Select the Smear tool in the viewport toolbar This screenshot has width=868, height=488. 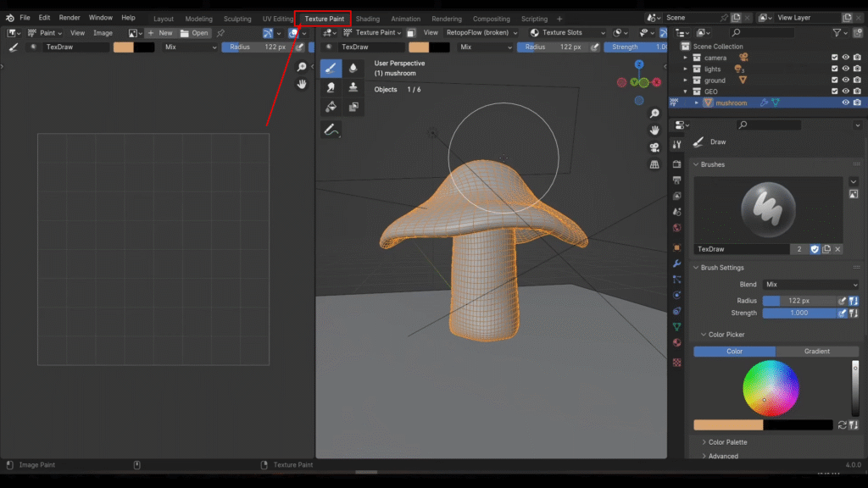pyautogui.click(x=331, y=87)
